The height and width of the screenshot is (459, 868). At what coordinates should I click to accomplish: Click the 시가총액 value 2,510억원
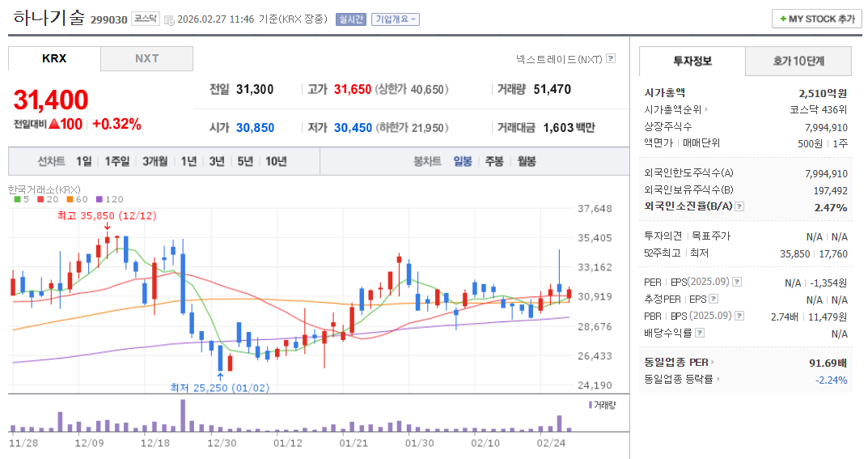point(823,93)
